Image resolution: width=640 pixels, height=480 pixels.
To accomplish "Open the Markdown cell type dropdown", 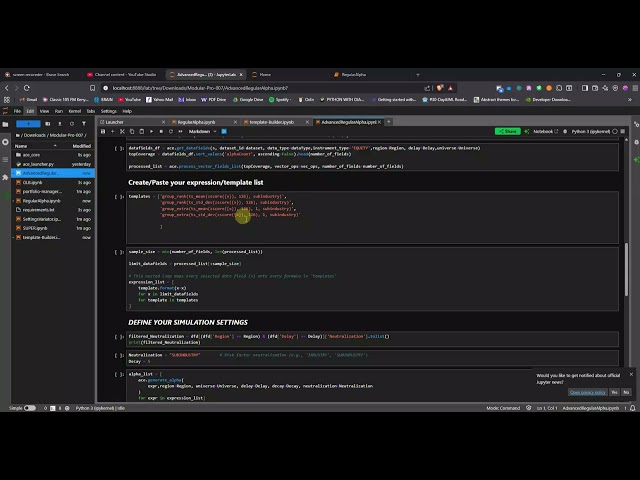I will pyautogui.click(x=202, y=131).
